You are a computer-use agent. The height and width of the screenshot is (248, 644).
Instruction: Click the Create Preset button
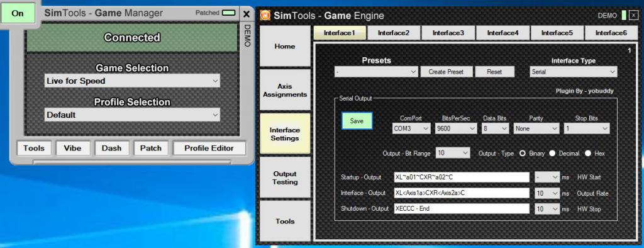(446, 72)
